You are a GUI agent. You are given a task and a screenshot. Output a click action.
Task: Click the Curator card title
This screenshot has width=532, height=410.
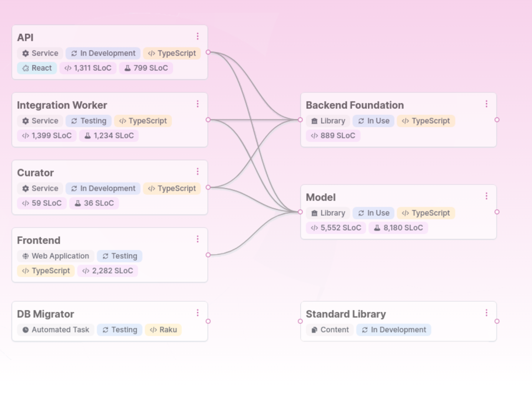pos(36,173)
